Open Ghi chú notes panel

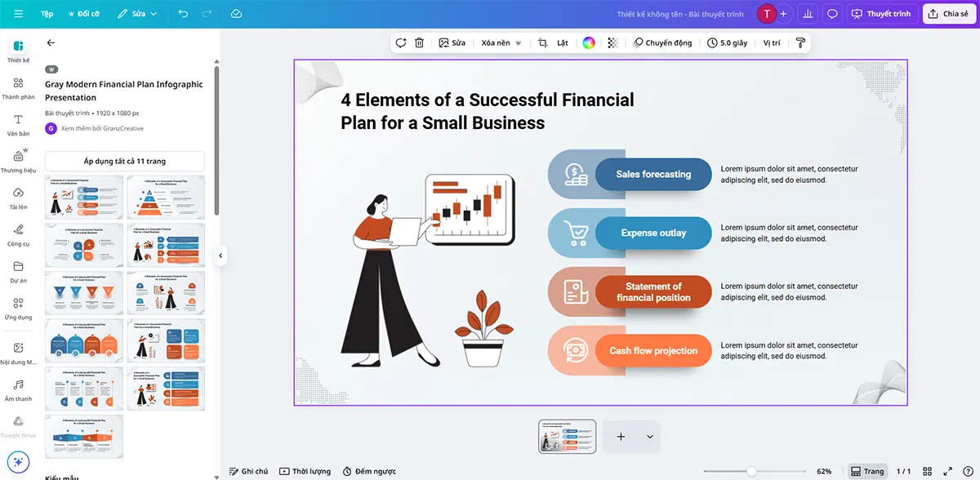pyautogui.click(x=248, y=471)
